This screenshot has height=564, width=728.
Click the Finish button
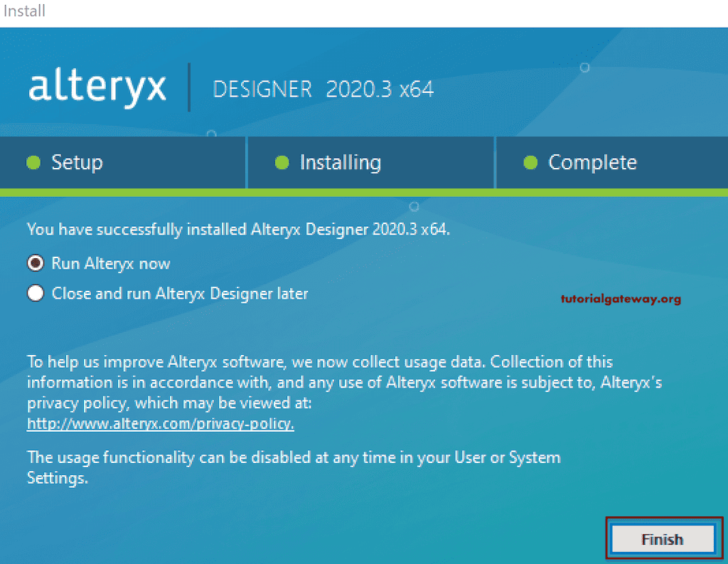point(663,539)
